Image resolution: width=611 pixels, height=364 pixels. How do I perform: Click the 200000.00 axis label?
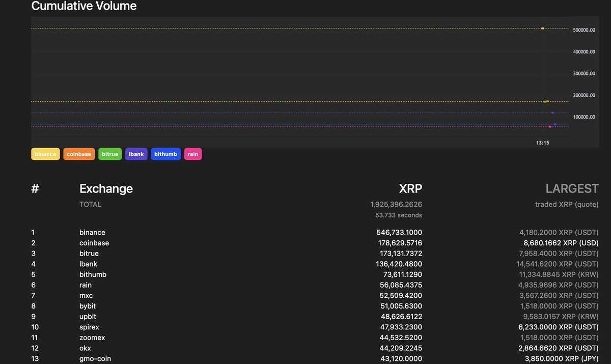[584, 95]
